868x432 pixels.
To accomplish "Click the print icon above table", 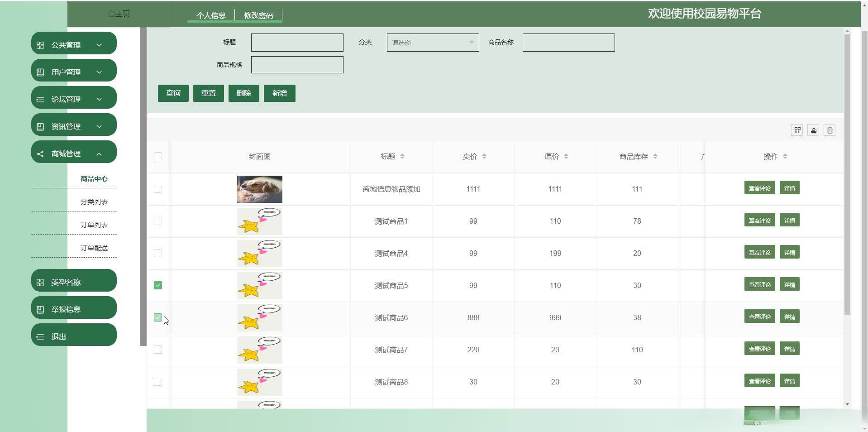I will click(x=830, y=130).
